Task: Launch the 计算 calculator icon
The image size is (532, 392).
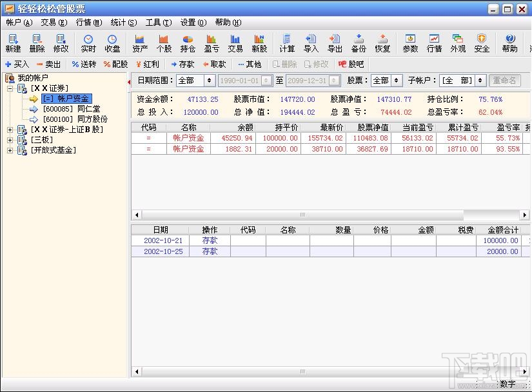Action: (x=287, y=43)
